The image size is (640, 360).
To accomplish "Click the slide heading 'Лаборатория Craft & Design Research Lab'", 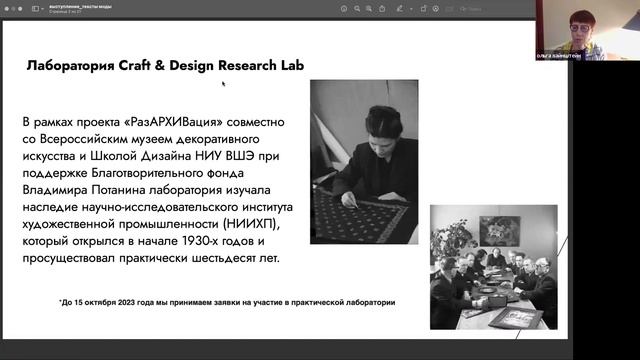I will pyautogui.click(x=165, y=65).
